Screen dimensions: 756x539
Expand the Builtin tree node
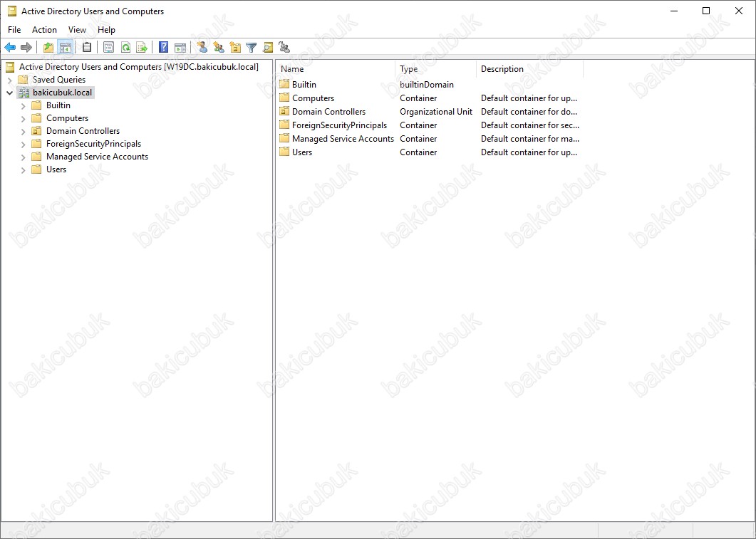coord(23,105)
